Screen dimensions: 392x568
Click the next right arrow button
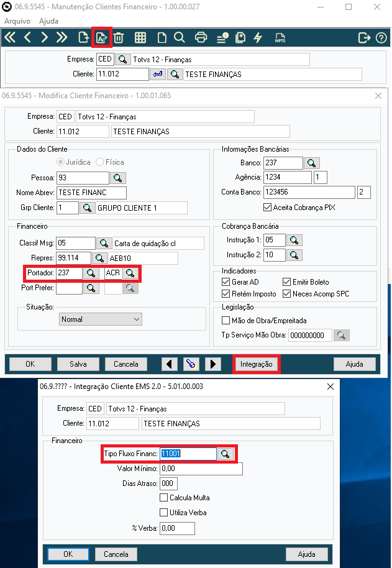click(x=213, y=364)
